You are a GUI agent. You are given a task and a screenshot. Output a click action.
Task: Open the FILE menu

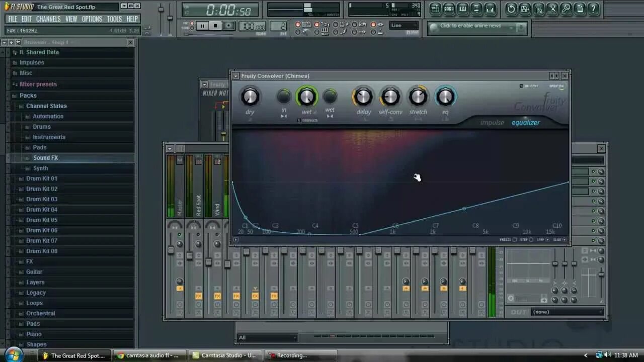(x=13, y=19)
